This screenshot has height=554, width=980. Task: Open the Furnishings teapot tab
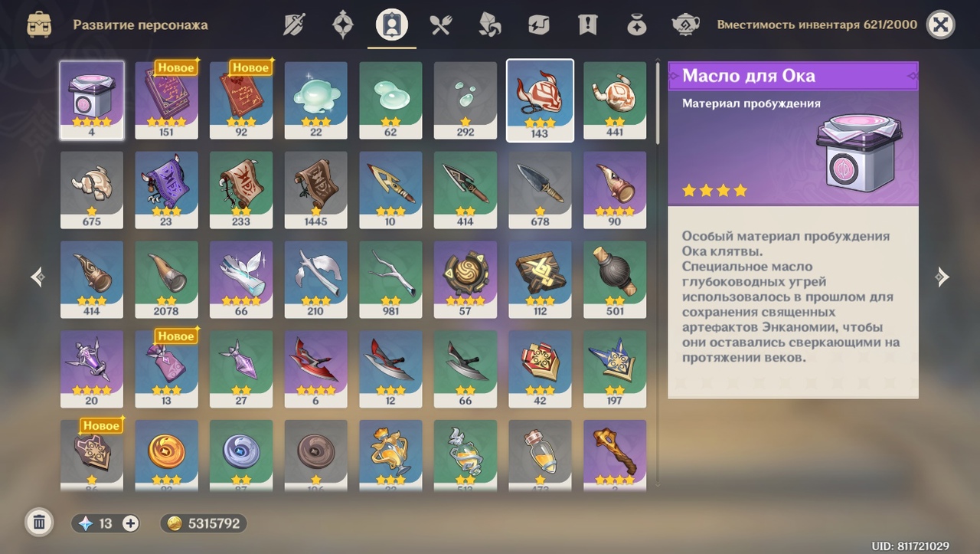pyautogui.click(x=686, y=25)
